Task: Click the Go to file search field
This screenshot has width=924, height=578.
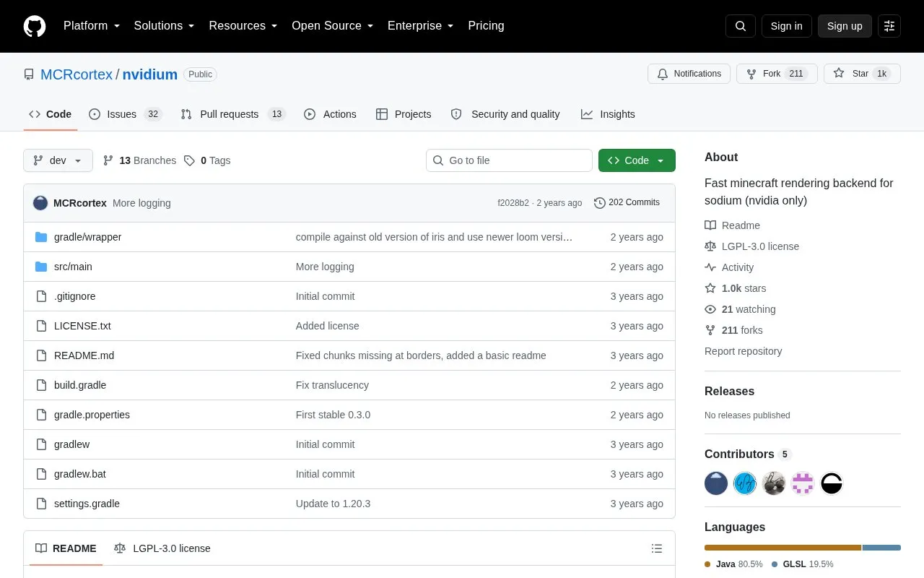Action: (x=509, y=160)
